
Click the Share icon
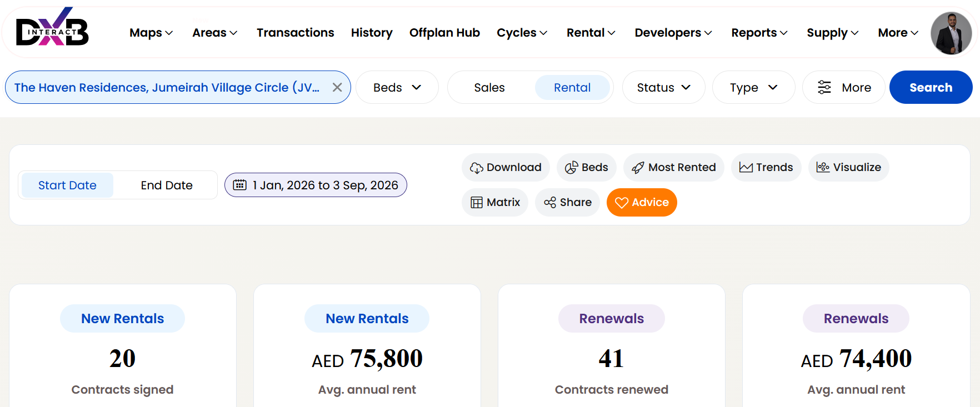(x=550, y=203)
